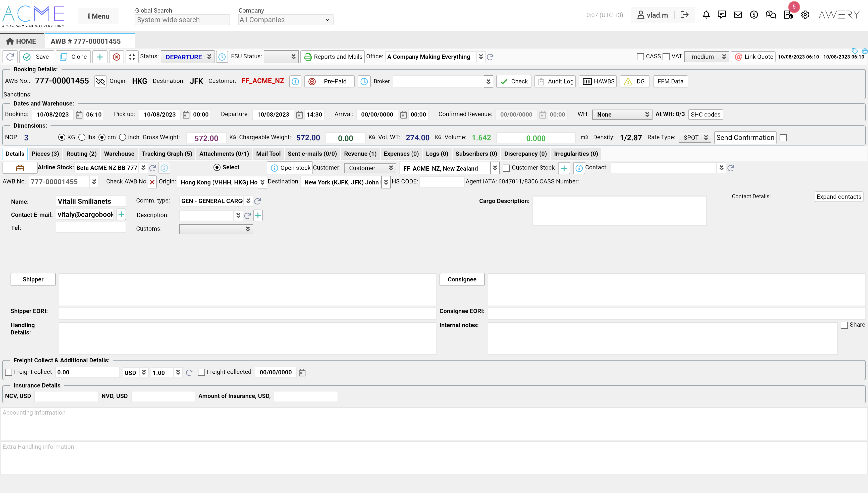This screenshot has height=493, width=868.
Task: Toggle AWB number visibility with the eye icon
Action: point(100,81)
